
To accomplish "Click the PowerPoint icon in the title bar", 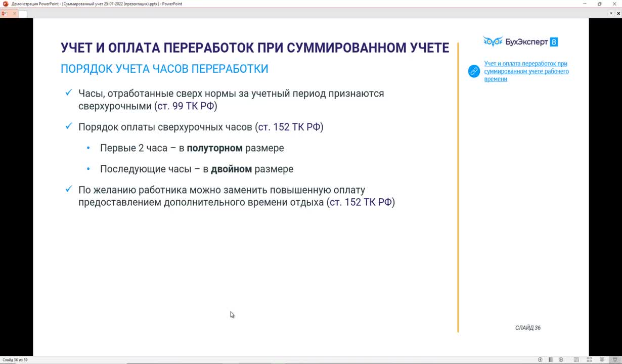I will [x=6, y=4].
